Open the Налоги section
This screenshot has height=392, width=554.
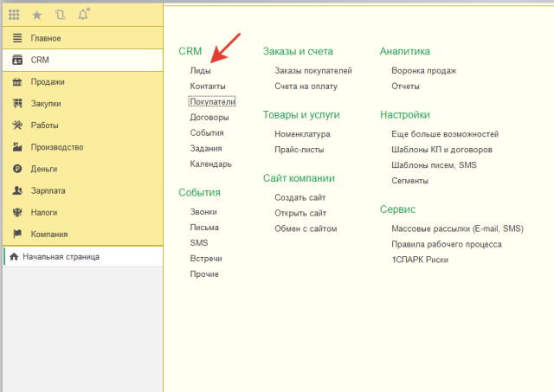[83, 212]
